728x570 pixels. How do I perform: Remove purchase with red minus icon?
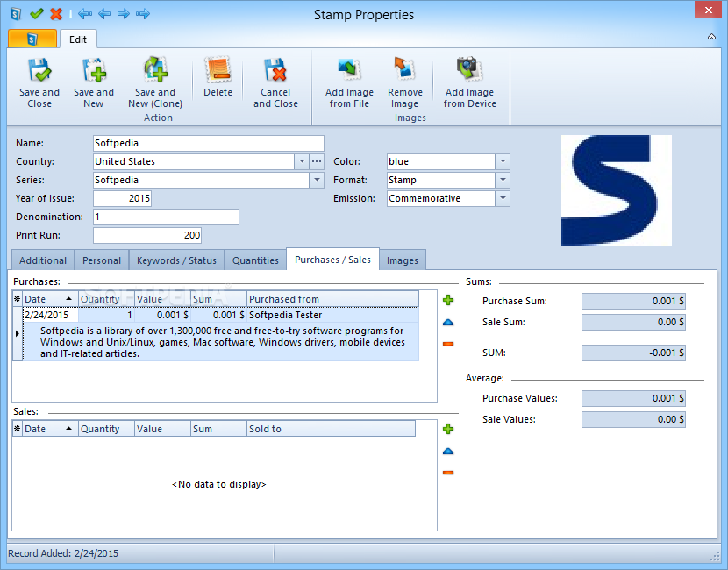coord(448,344)
